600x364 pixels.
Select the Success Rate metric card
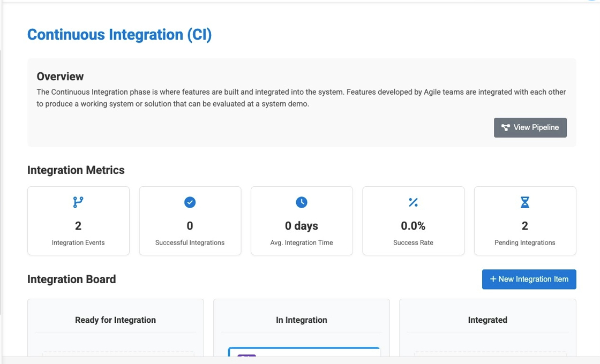pyautogui.click(x=413, y=221)
